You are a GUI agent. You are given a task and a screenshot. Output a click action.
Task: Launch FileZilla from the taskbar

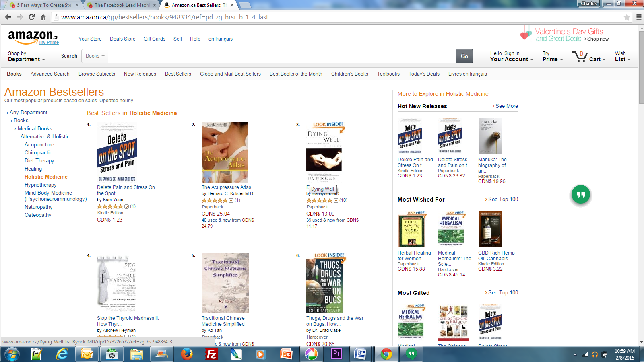coord(211,354)
